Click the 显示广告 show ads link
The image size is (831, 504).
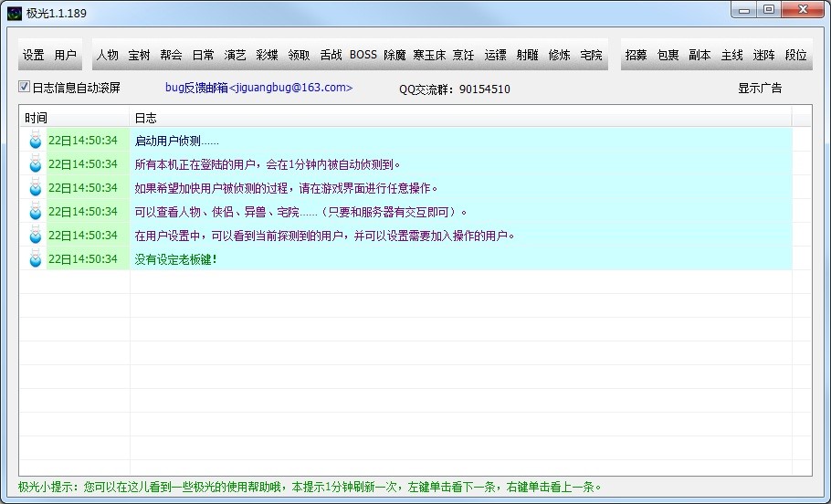point(760,89)
